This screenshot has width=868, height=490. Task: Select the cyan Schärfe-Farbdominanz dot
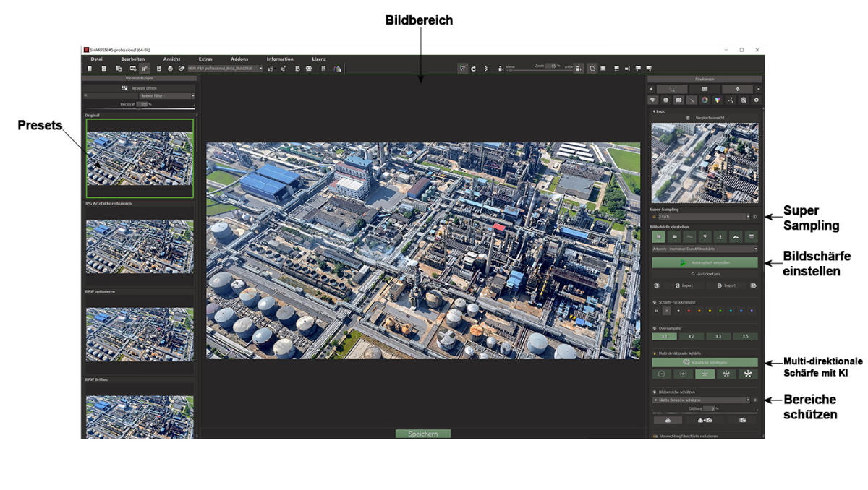pos(731,311)
